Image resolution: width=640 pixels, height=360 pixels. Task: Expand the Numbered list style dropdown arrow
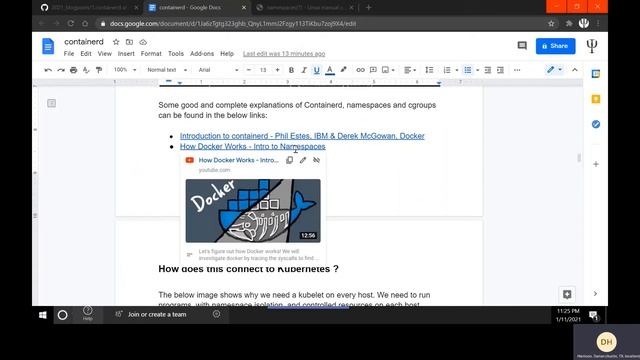(457, 70)
